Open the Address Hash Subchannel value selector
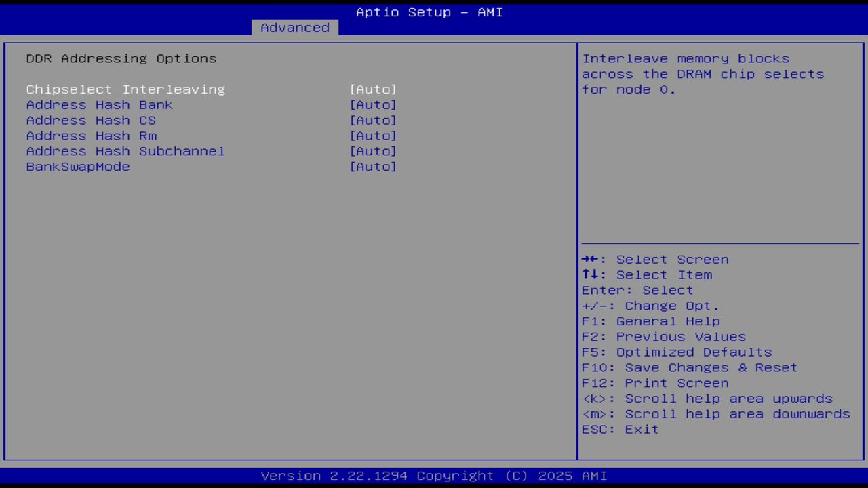 tap(373, 151)
